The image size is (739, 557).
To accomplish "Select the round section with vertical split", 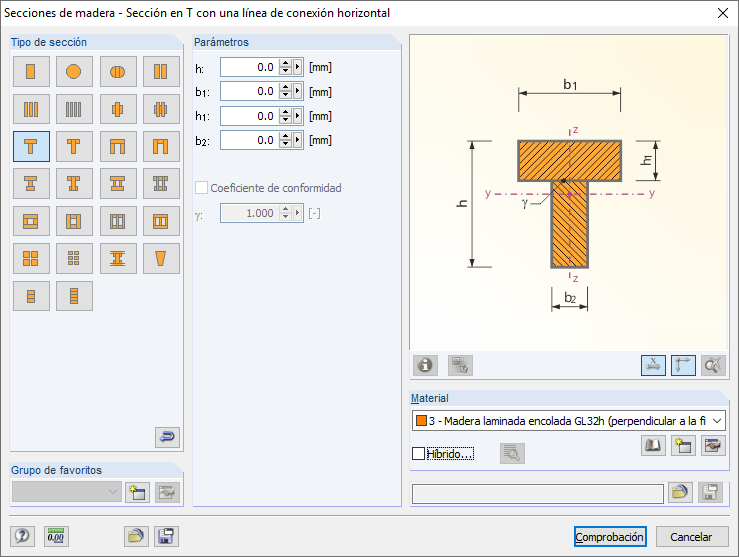I will point(117,71).
